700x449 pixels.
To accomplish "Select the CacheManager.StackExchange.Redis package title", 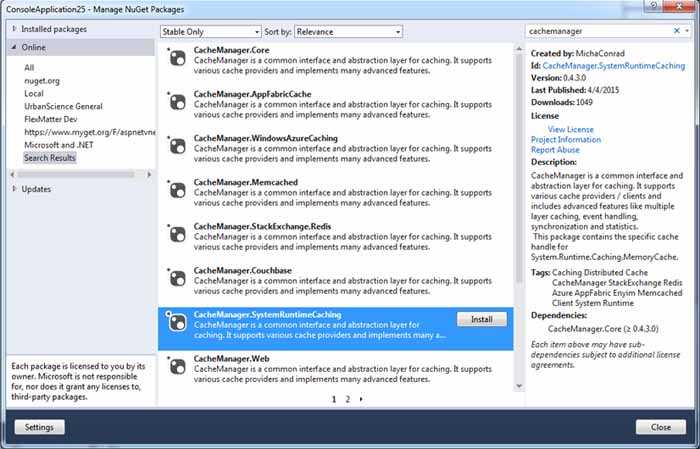I will tap(262, 227).
